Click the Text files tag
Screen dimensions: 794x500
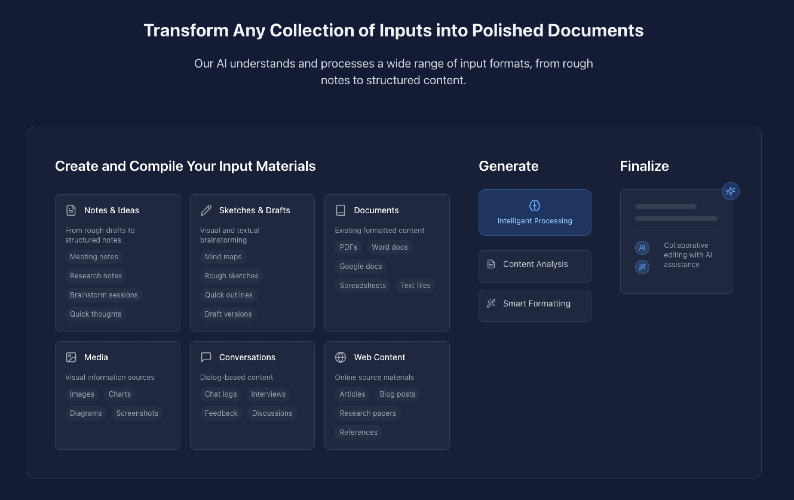[415, 286]
